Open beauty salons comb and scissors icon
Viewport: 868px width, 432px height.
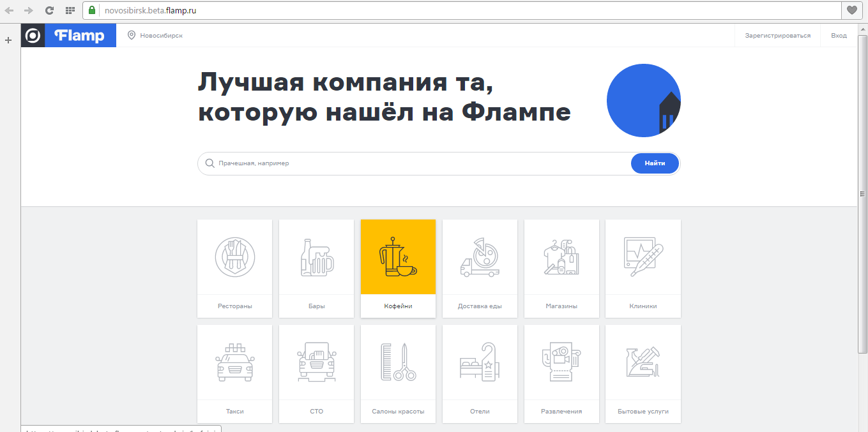click(398, 362)
